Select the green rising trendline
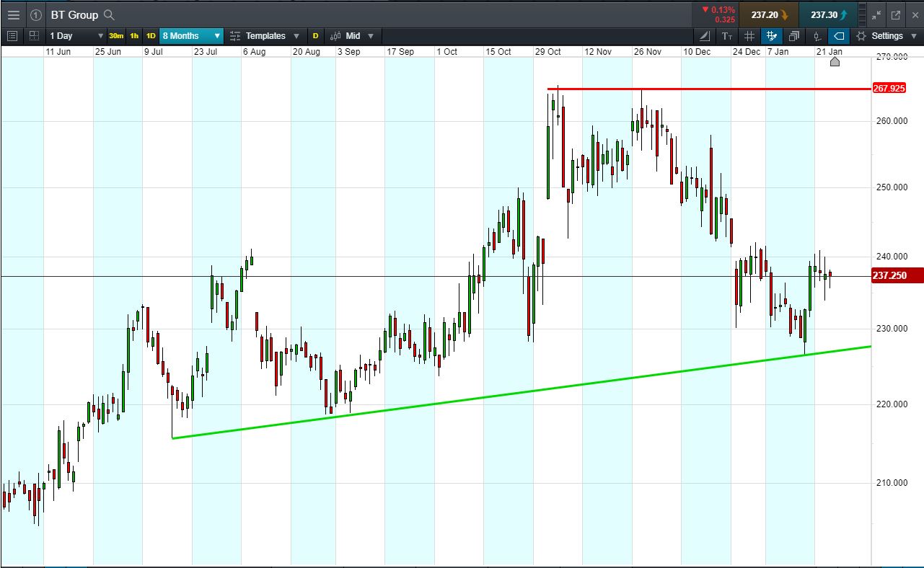Image resolution: width=924 pixels, height=568 pixels. pyautogui.click(x=522, y=392)
